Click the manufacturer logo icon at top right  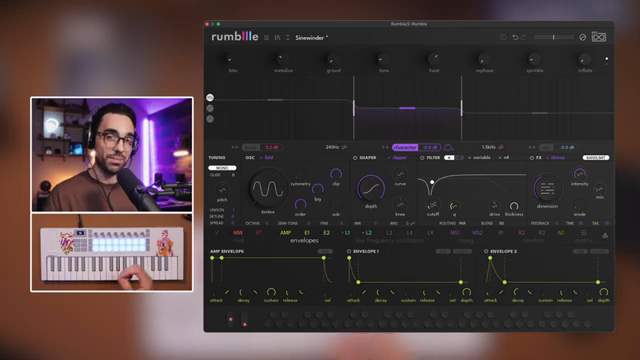point(599,37)
